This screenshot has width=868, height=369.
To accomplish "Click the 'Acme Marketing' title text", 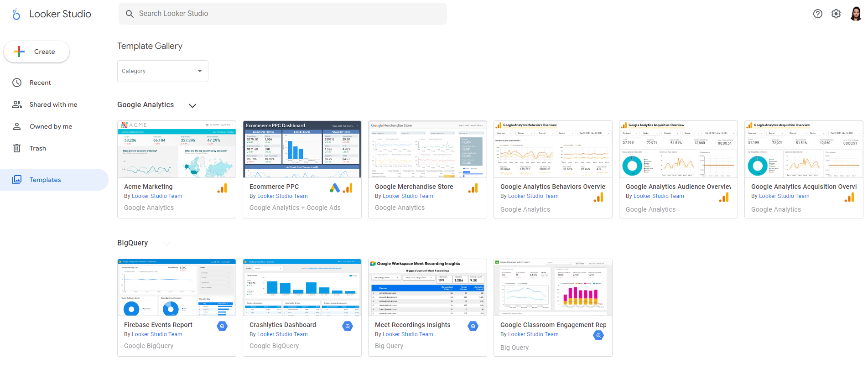I will coord(148,187).
